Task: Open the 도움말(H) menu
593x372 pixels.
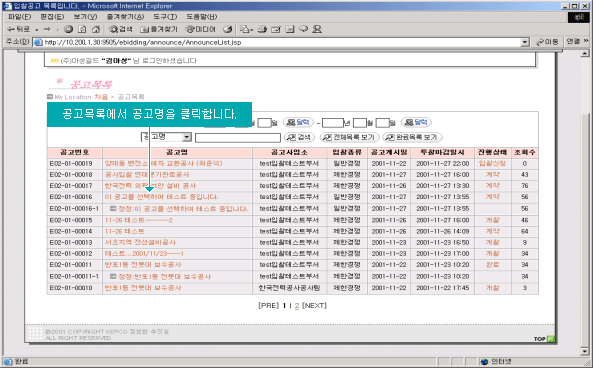Action: click(202, 17)
